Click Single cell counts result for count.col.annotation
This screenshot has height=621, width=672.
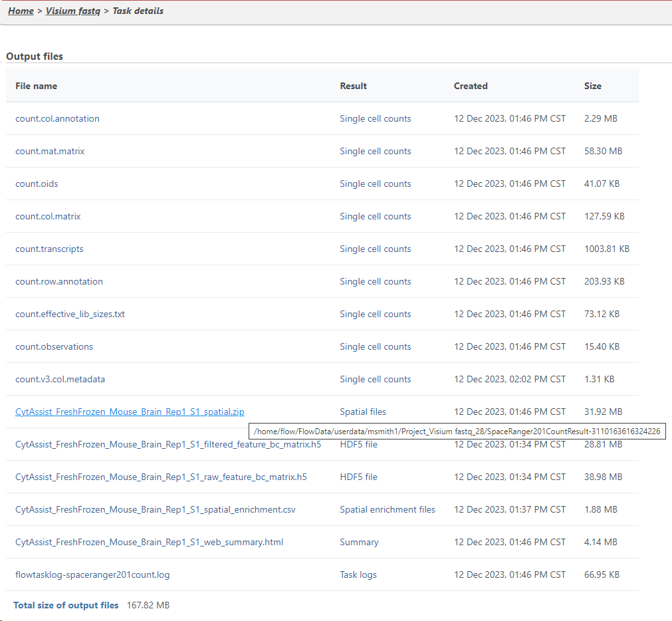[375, 118]
